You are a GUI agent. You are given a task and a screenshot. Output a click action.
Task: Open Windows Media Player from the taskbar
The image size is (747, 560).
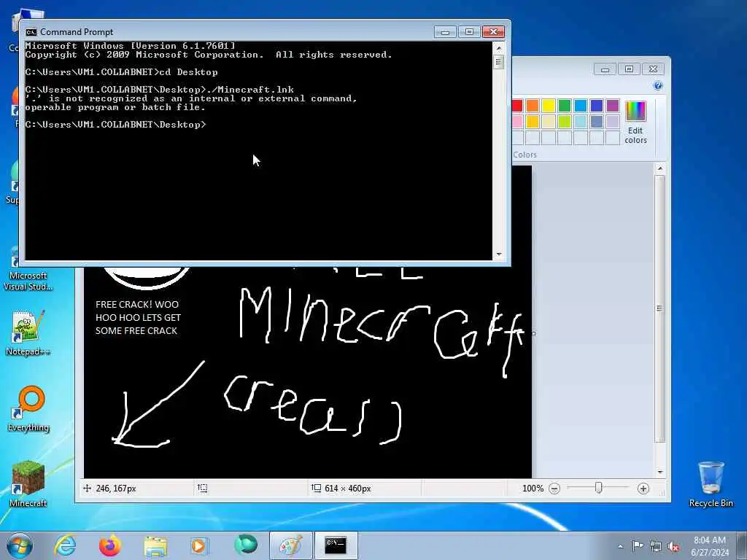pyautogui.click(x=198, y=545)
